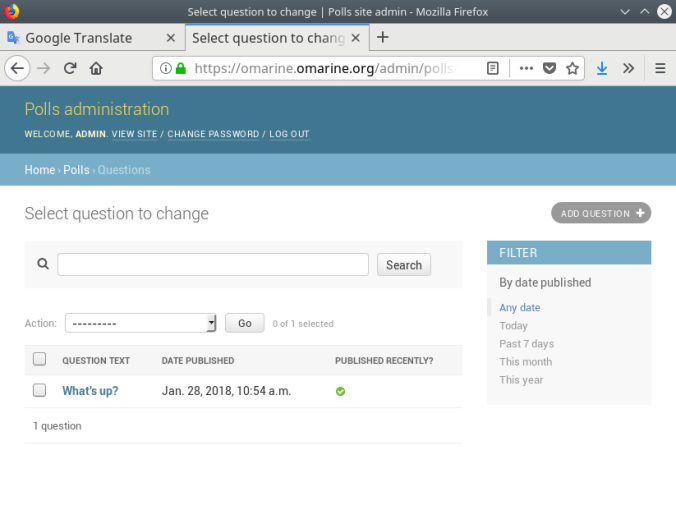676x524 pixels.
Task: Close the Google Translate tab
Action: [x=170, y=38]
